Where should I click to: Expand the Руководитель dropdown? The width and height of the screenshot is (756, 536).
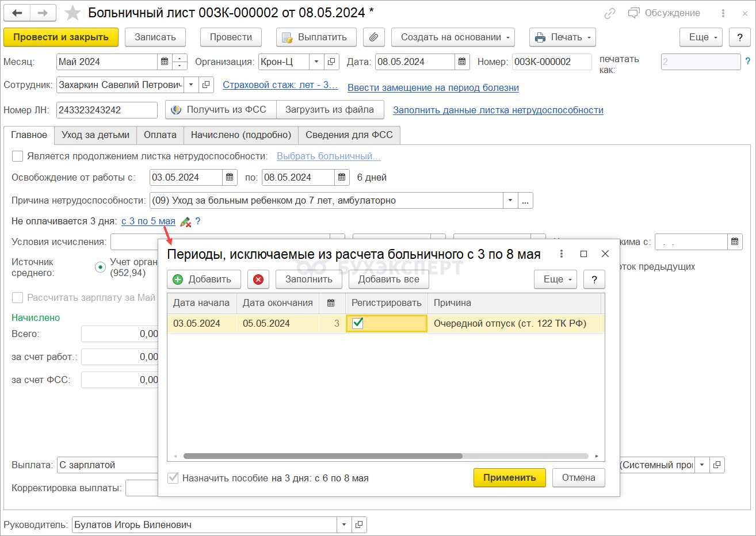point(344,524)
